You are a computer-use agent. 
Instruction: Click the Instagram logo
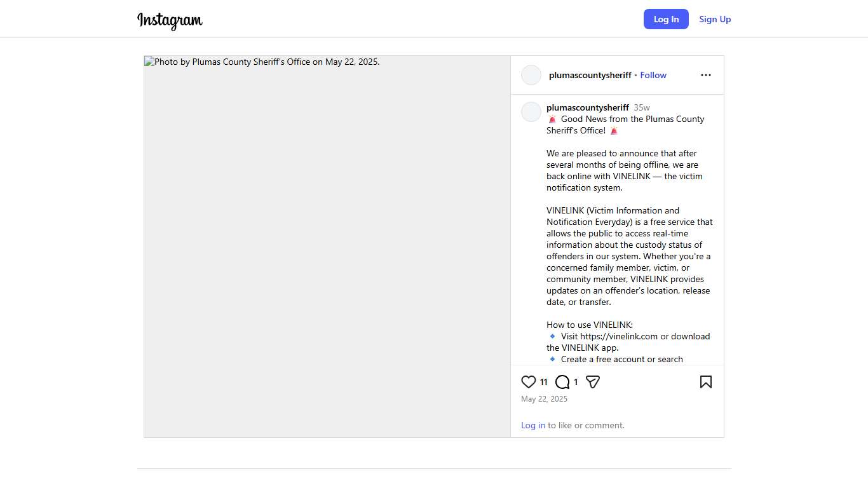point(170,20)
